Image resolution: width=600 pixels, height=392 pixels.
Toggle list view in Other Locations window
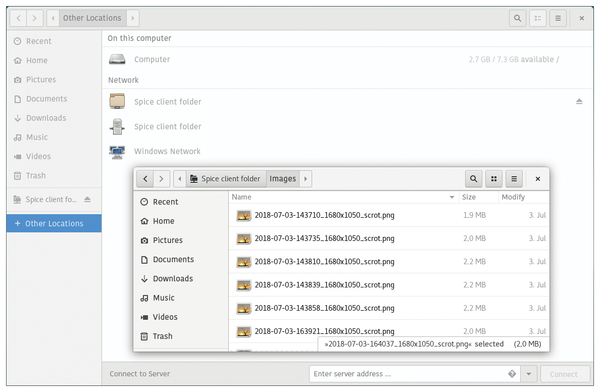click(x=538, y=18)
